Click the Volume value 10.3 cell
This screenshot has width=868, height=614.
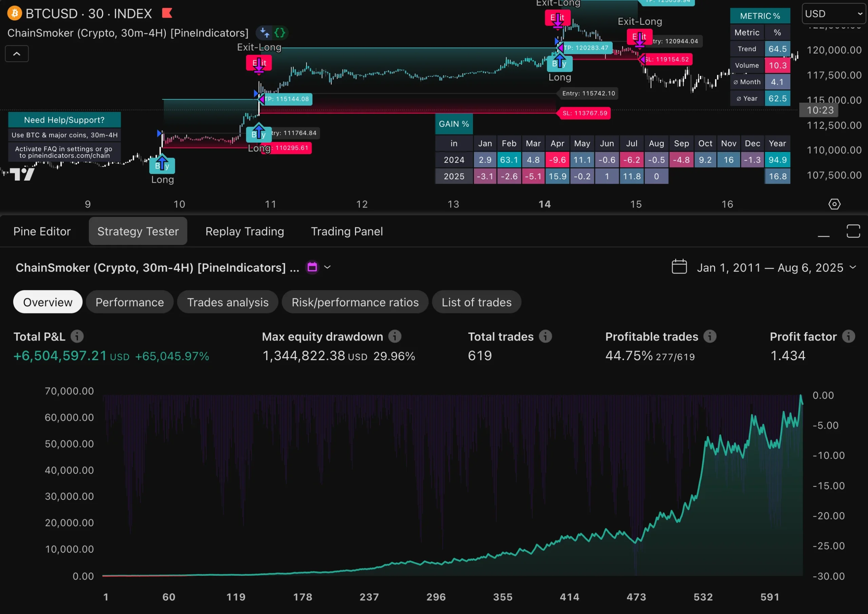point(777,65)
